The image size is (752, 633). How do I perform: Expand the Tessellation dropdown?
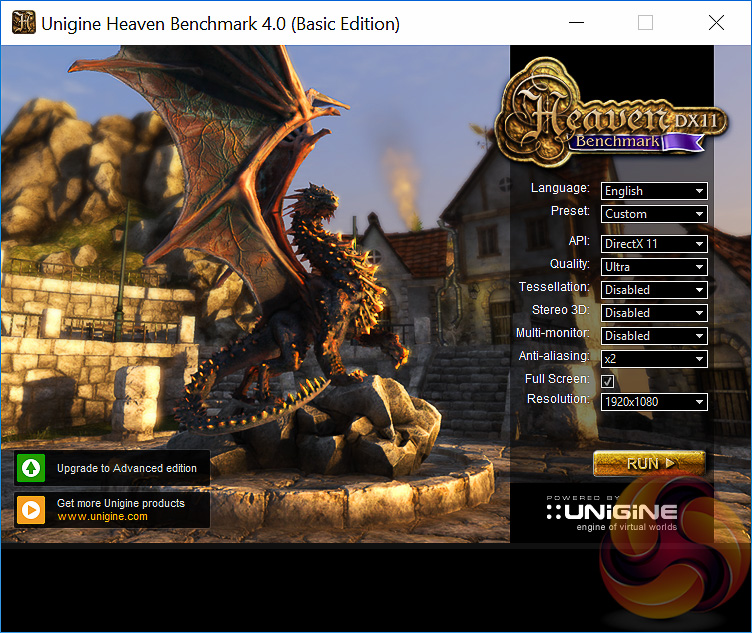point(654,290)
